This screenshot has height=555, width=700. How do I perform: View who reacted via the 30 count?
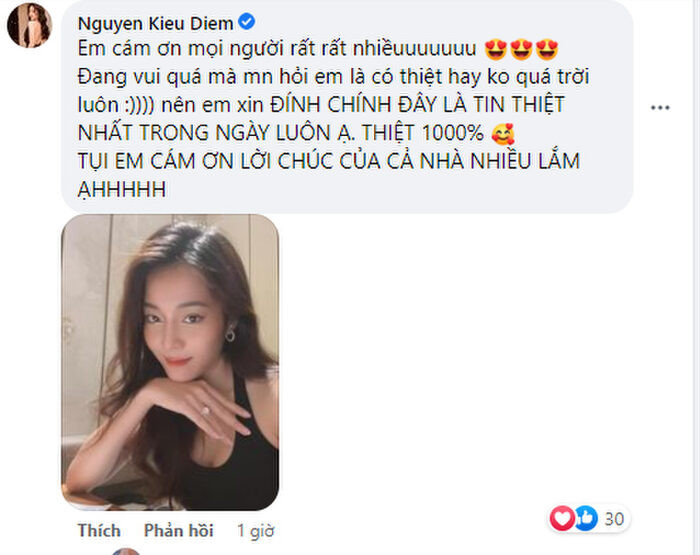(614, 519)
